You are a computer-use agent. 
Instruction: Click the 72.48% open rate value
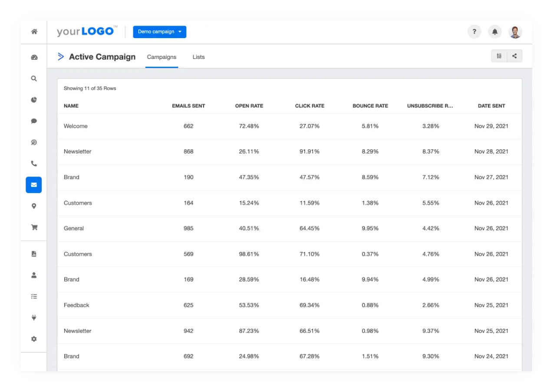click(249, 126)
